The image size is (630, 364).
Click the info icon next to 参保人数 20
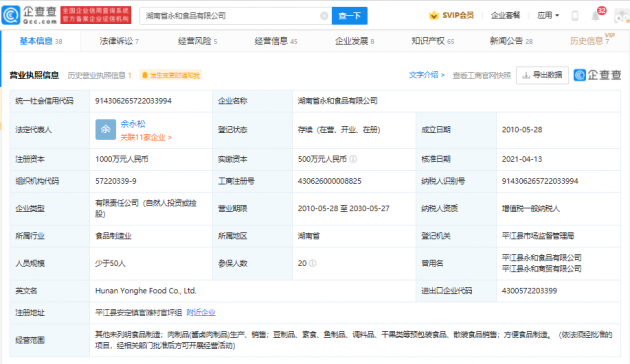click(x=313, y=263)
